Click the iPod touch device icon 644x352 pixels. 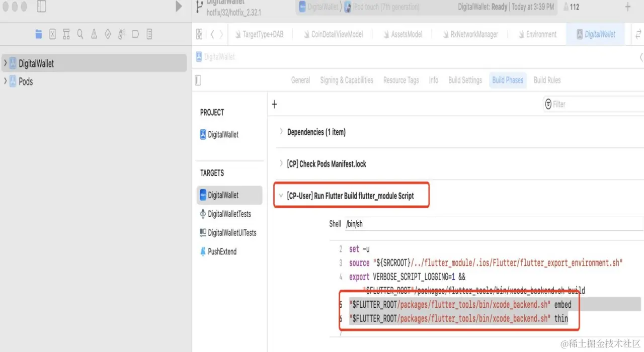[348, 7]
